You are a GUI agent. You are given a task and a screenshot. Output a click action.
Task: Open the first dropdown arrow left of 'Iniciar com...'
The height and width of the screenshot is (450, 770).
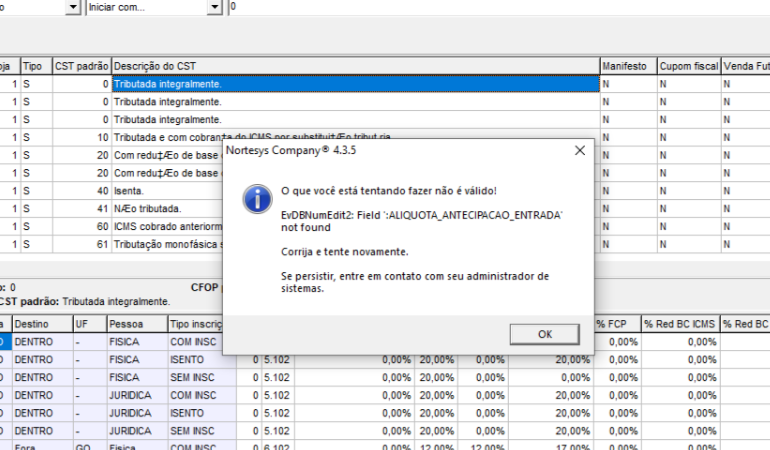pyautogui.click(x=73, y=7)
